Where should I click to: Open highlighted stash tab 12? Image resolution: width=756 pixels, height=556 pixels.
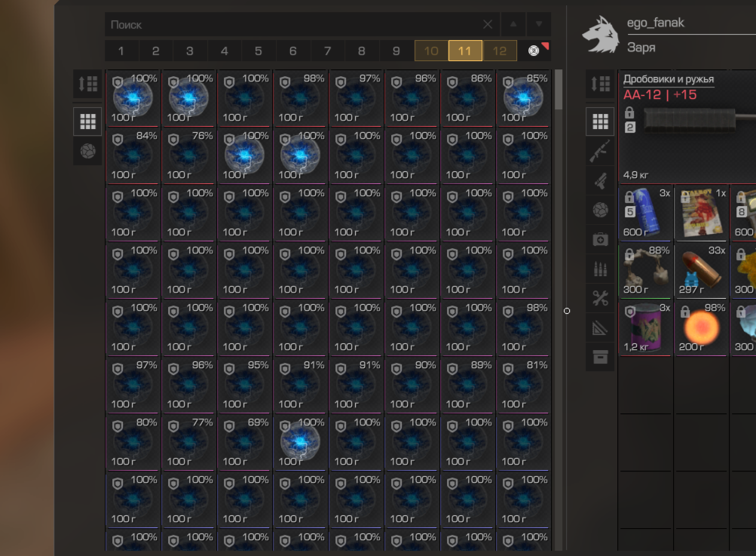click(500, 51)
